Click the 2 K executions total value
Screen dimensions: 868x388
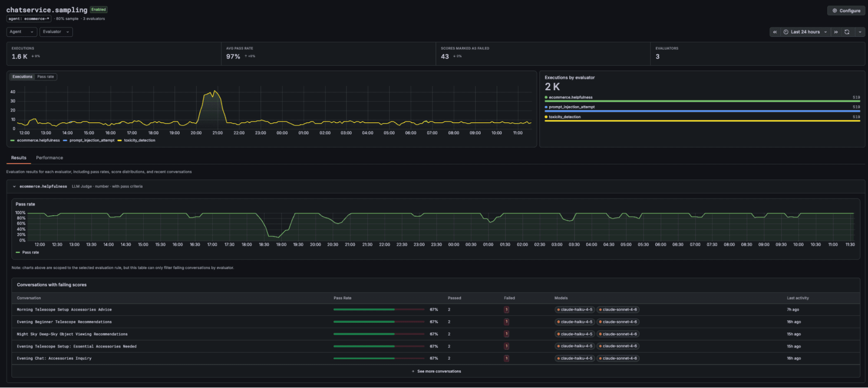click(x=552, y=87)
